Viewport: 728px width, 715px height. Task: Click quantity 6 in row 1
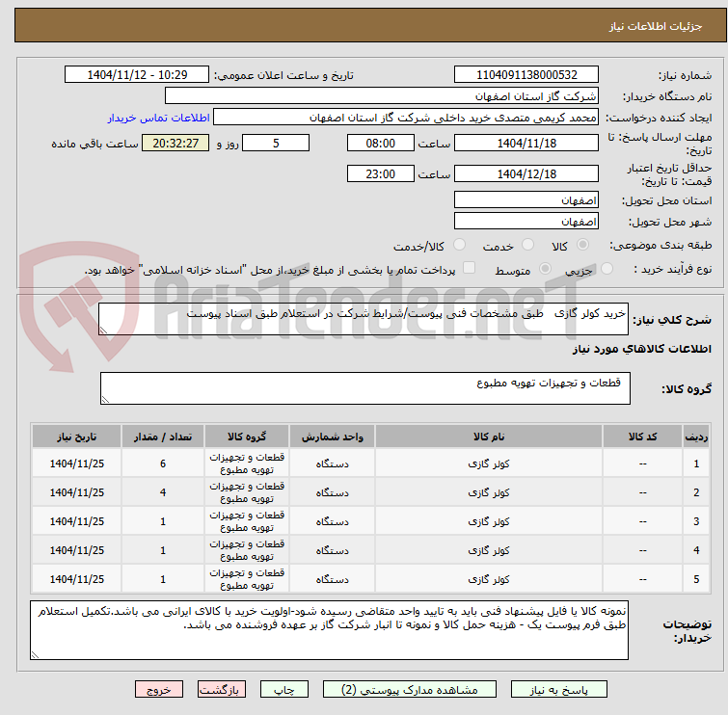pyautogui.click(x=163, y=463)
